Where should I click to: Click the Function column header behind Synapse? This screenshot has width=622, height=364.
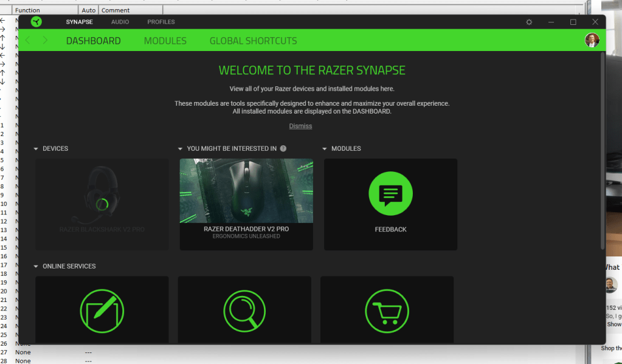[44, 10]
